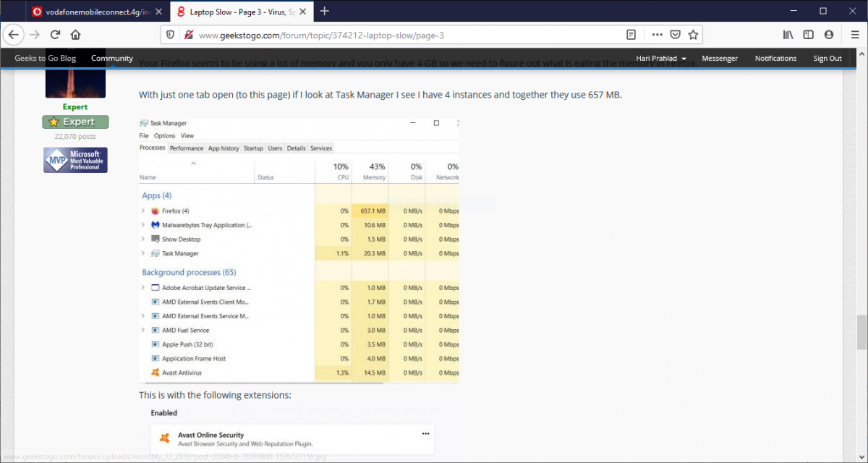Switch to the vodafonemobileconnect.4g tab
Image resolution: width=868 pixels, height=463 pixels.
[98, 12]
